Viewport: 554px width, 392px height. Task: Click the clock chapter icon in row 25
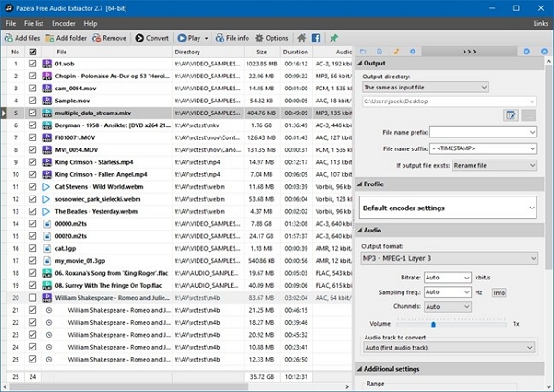point(49,359)
